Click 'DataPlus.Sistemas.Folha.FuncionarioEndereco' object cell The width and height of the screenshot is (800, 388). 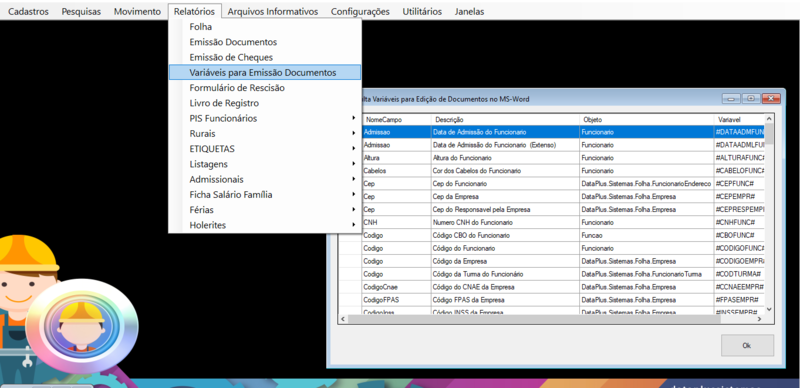(646, 183)
